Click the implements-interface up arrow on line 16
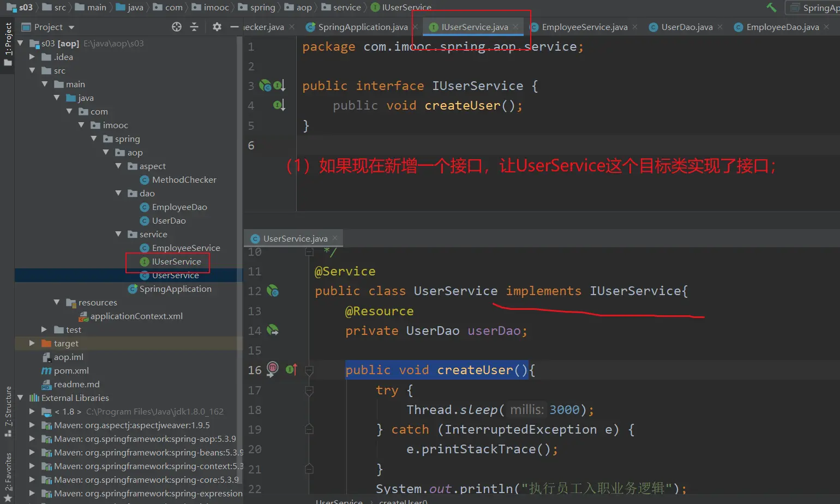This screenshot has width=840, height=504. pos(292,370)
